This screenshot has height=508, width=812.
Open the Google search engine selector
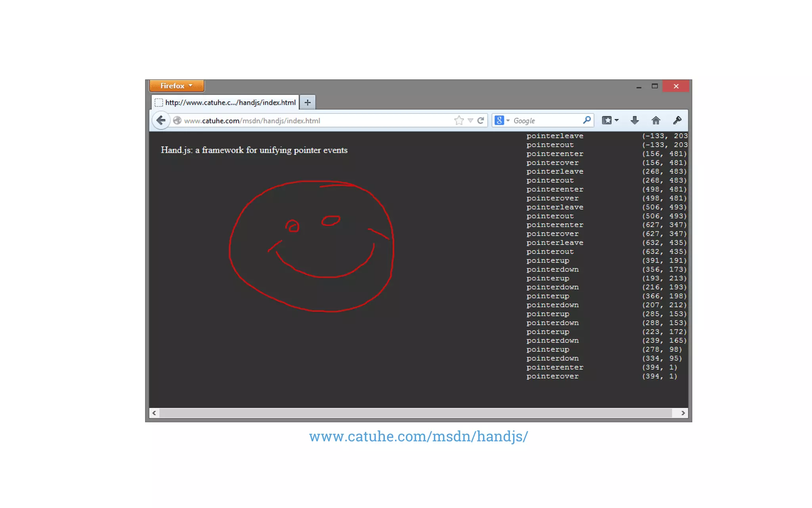502,121
